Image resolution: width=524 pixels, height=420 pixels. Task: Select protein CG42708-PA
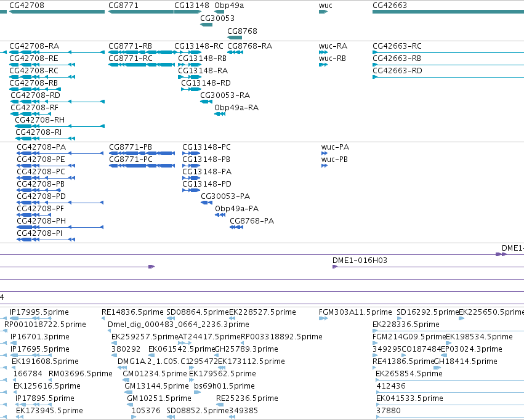click(x=41, y=147)
